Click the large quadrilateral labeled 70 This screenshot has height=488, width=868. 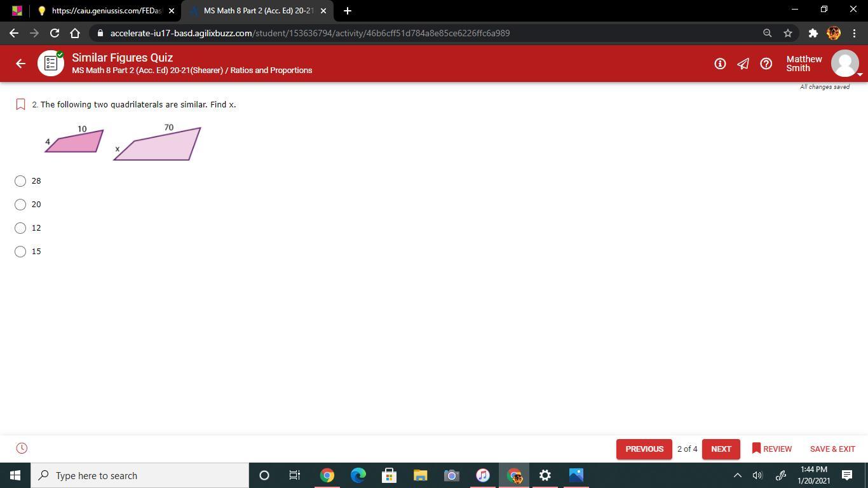(158, 144)
